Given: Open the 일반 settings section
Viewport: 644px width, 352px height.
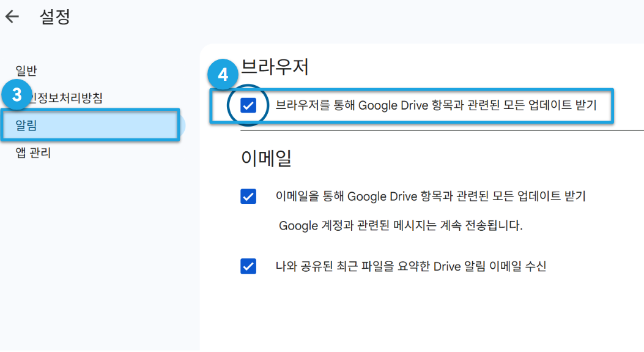Looking at the screenshot, I should [26, 71].
